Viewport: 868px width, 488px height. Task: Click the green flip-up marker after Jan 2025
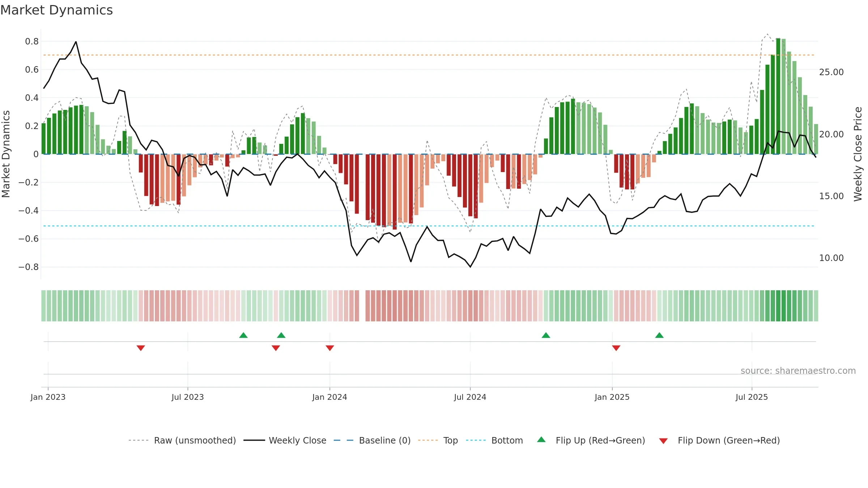(659, 335)
